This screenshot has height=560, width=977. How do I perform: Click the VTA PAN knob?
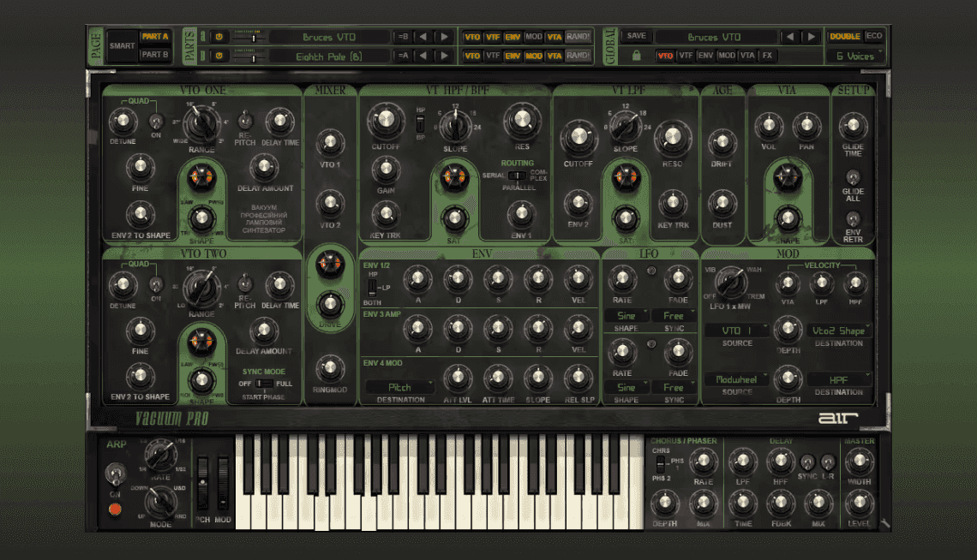[x=806, y=127]
